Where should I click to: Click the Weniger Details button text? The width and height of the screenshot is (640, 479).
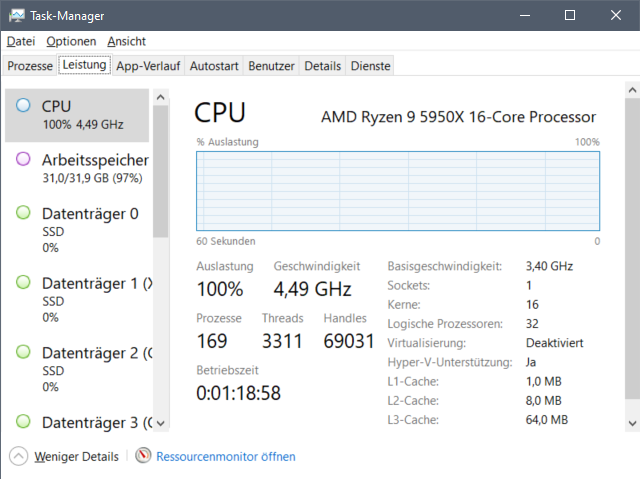[77, 457]
